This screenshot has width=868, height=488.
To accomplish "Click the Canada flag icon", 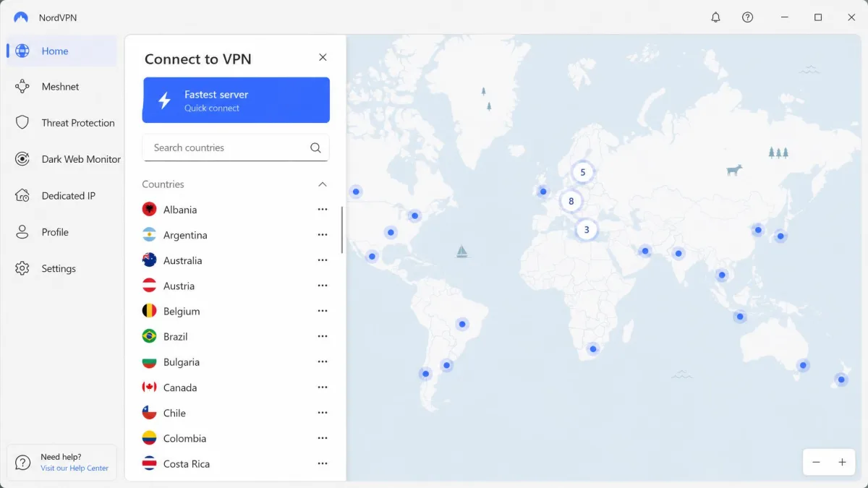I will [150, 388].
